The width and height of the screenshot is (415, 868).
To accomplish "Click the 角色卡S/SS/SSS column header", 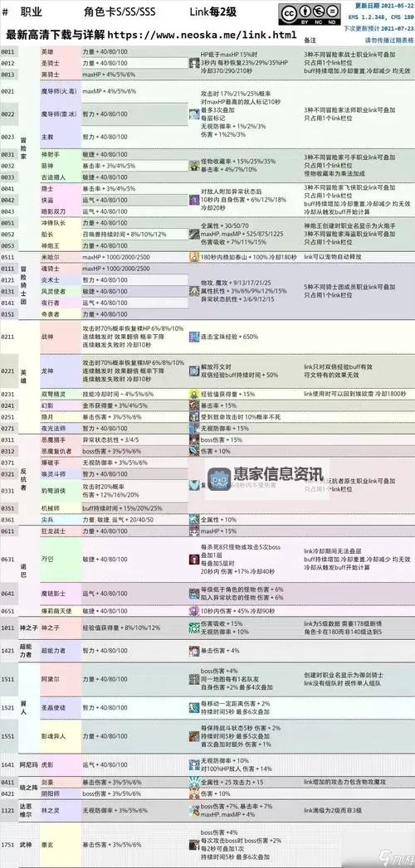I will pyautogui.click(x=118, y=12).
